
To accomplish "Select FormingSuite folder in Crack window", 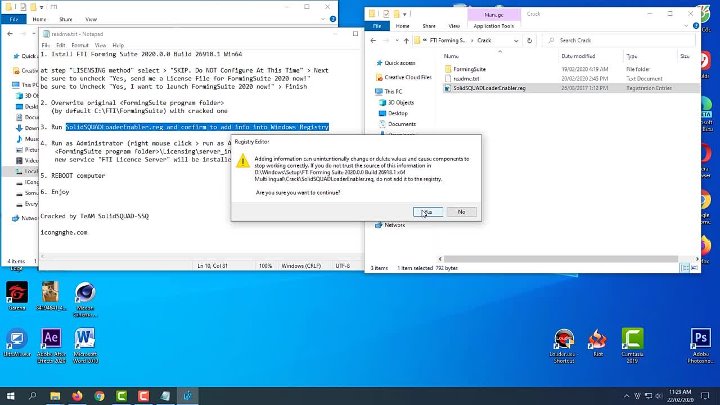I will (x=469, y=69).
